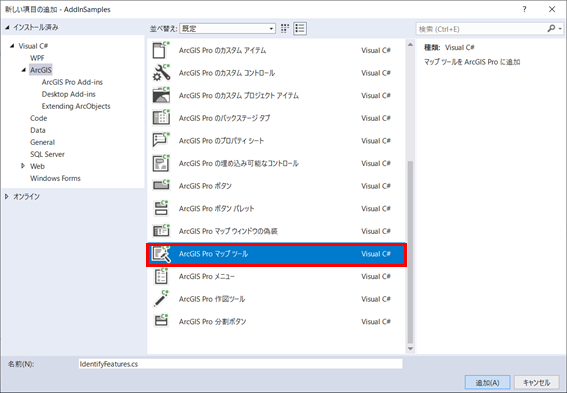This screenshot has height=393, width=567.
Task: Select the ボタン パレット template icon
Action: [161, 208]
